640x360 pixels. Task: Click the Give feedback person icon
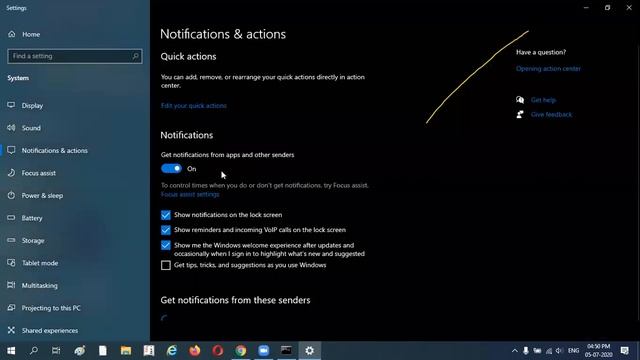[520, 114]
